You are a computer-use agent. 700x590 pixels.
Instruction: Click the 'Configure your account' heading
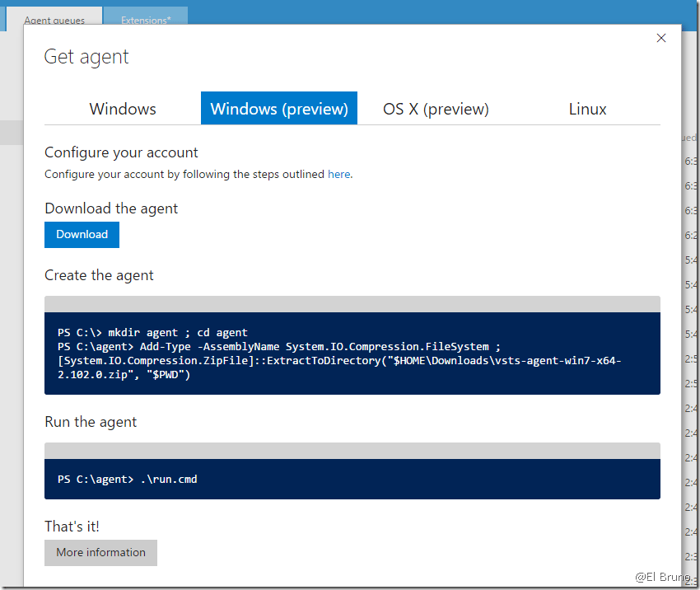click(121, 152)
